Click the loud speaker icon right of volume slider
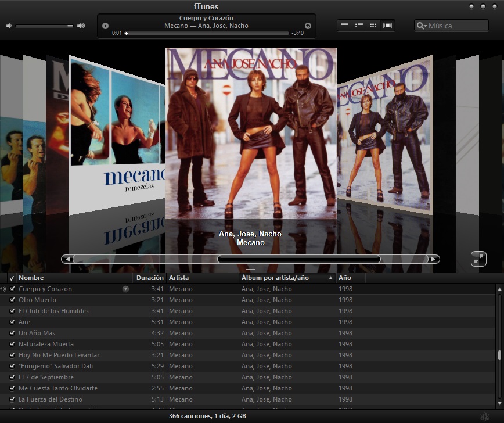 (x=81, y=26)
